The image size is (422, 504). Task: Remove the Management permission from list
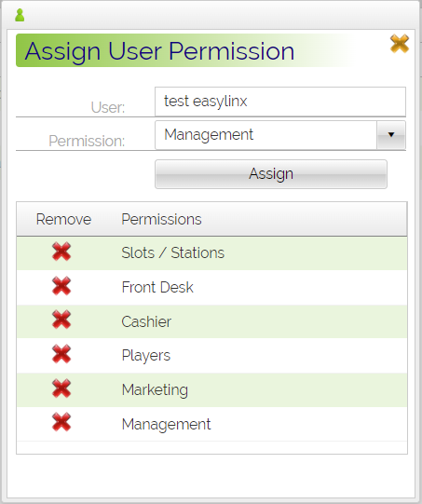(61, 422)
